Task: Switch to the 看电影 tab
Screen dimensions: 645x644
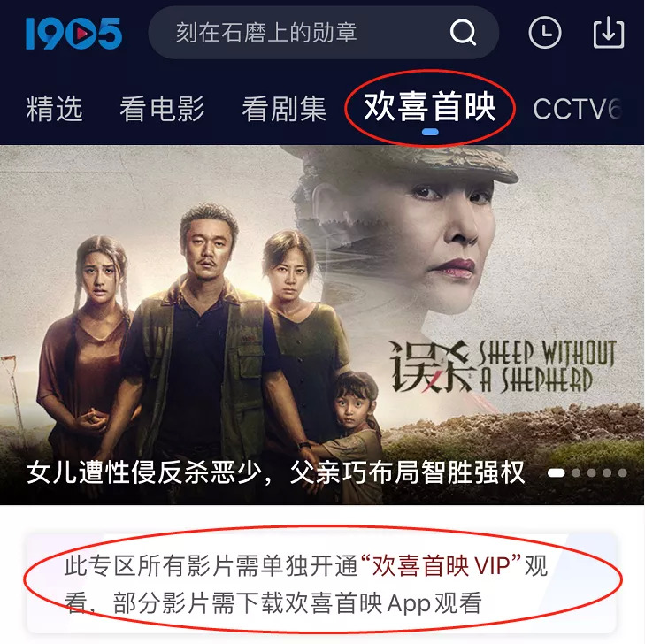Action: [x=162, y=109]
